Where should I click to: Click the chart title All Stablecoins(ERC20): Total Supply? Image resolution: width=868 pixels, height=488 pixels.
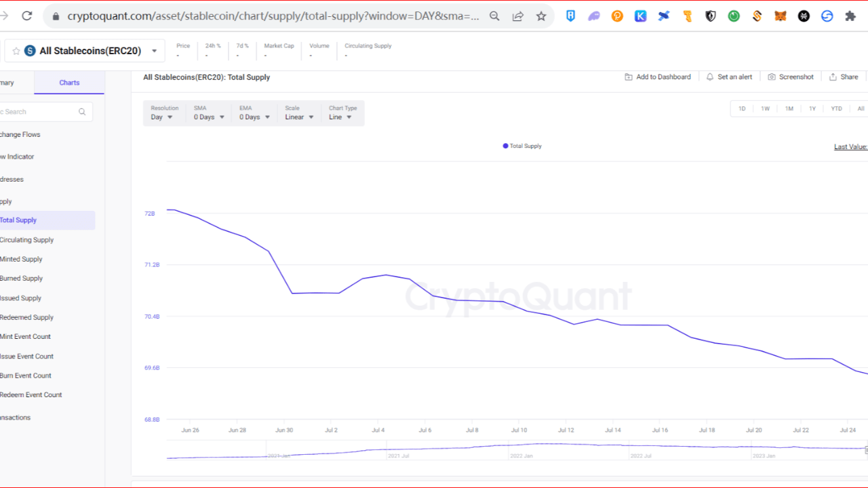coord(206,77)
